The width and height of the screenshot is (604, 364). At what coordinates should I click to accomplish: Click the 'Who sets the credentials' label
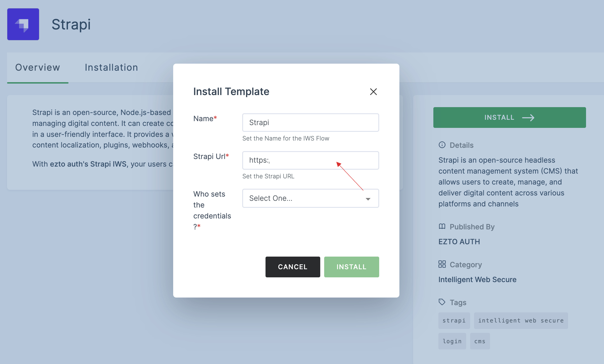[x=212, y=210]
